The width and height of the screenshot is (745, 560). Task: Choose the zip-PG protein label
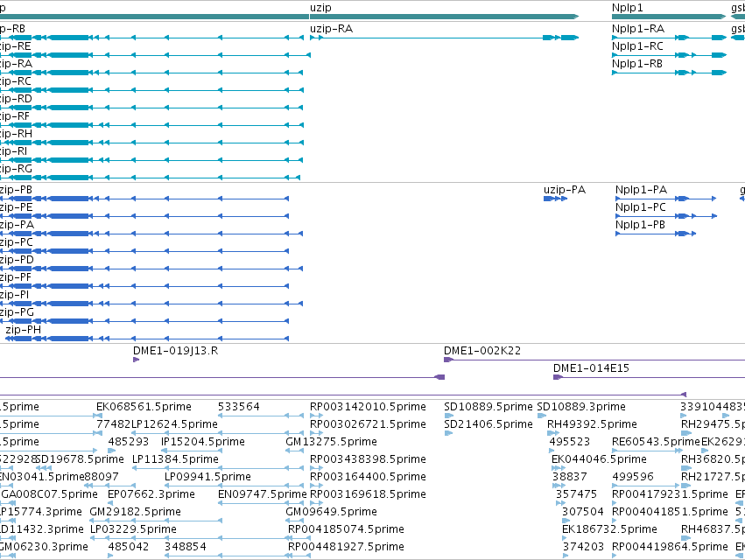pos(17,312)
